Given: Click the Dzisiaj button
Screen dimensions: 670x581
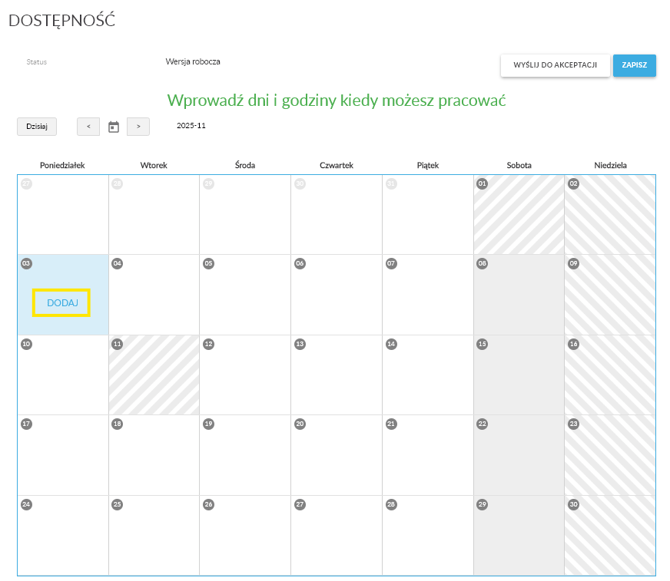Looking at the screenshot, I should (37, 127).
